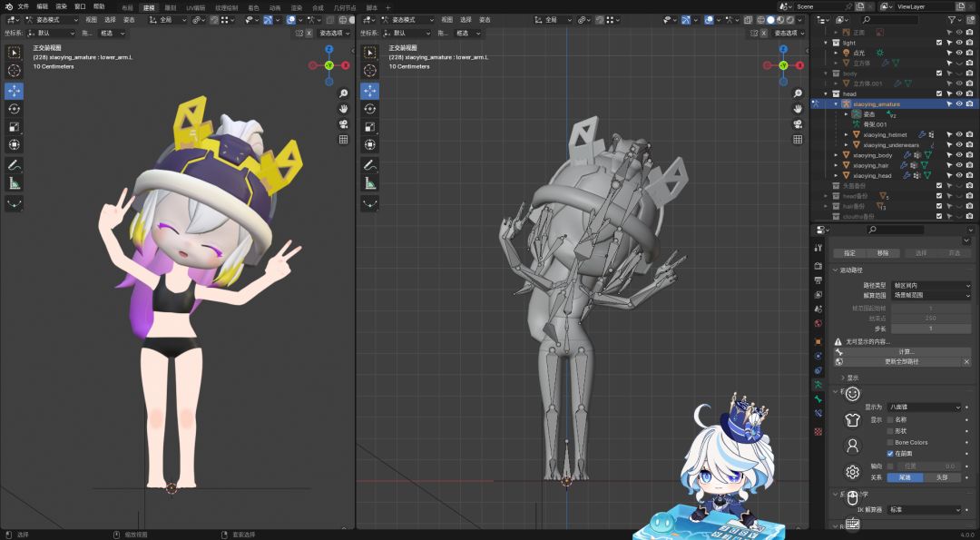980x540 pixels.
Task: Expand the xiaoying_body tree item
Action: (x=837, y=155)
